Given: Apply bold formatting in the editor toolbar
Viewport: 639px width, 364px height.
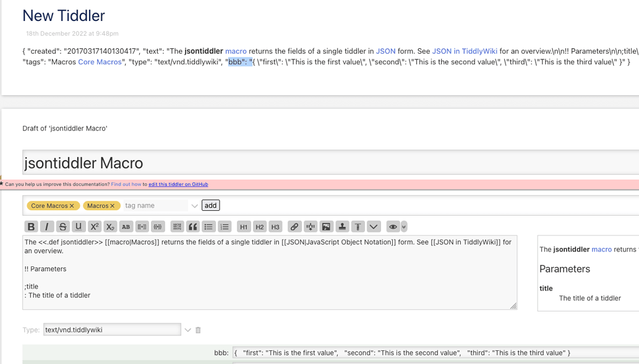Looking at the screenshot, I should pos(31,226).
